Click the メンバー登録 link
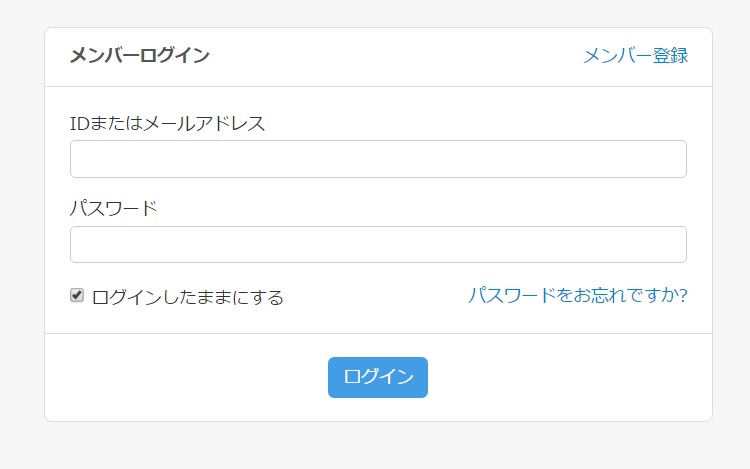This screenshot has height=469, width=750. pyautogui.click(x=635, y=56)
